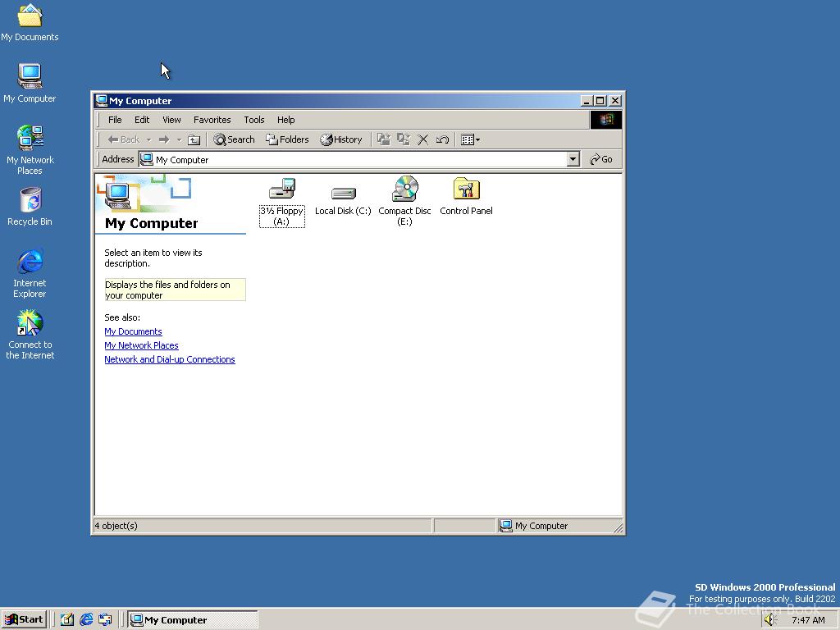Open the Forward history dropdown arrow

point(179,139)
